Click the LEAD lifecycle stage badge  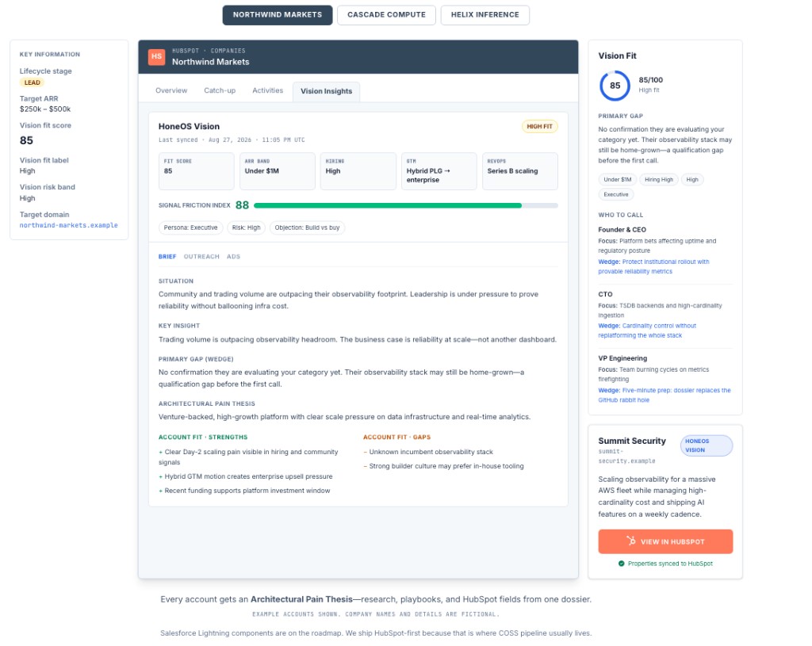click(32, 82)
